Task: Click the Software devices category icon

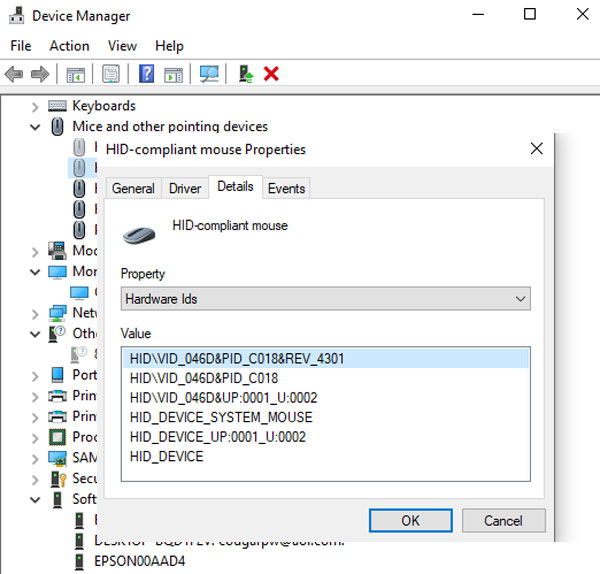Action: click(57, 499)
